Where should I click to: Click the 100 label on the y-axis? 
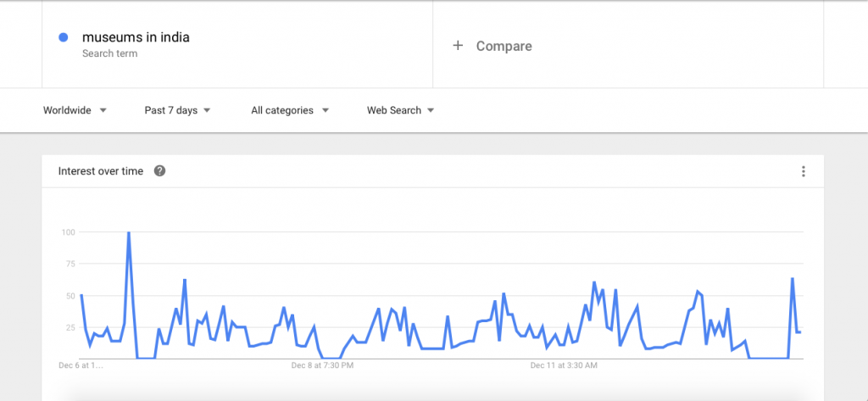69,231
